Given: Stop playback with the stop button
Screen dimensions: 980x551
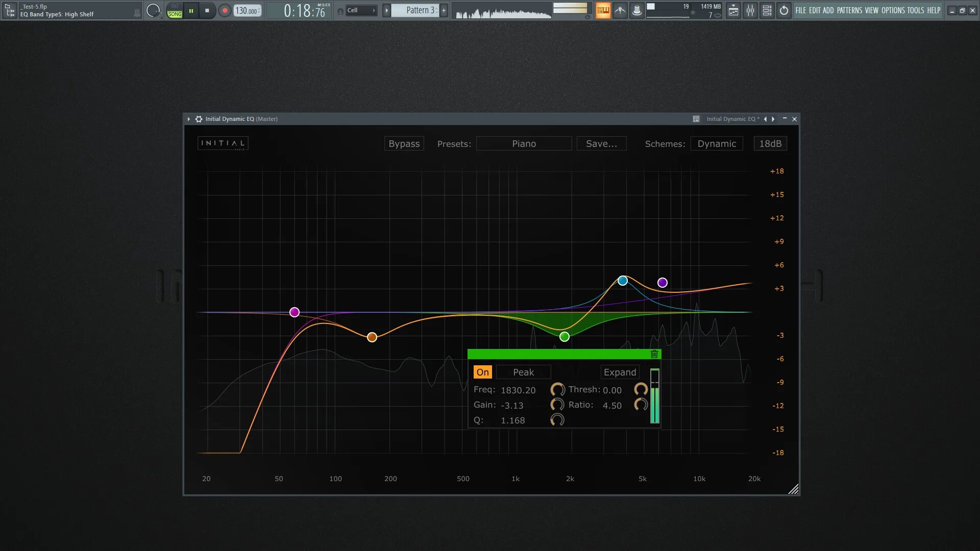Looking at the screenshot, I should point(207,10).
